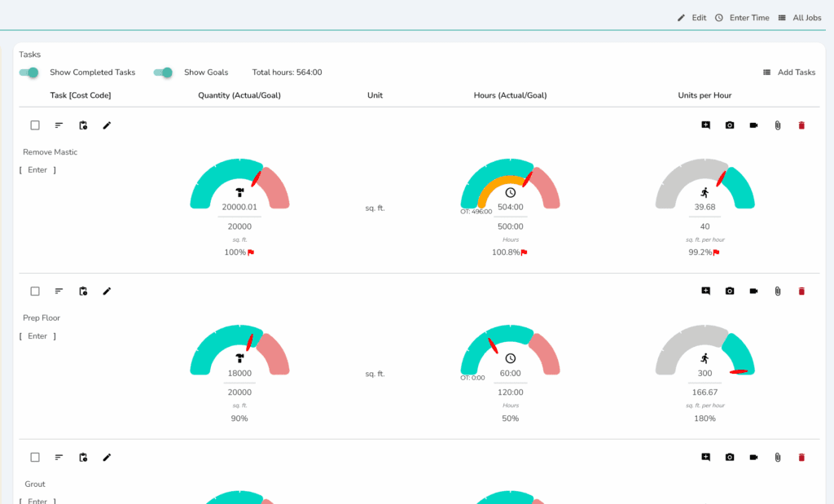The image size is (834, 504).
Task: Click Enter Time in the top bar
Action: coord(741,18)
